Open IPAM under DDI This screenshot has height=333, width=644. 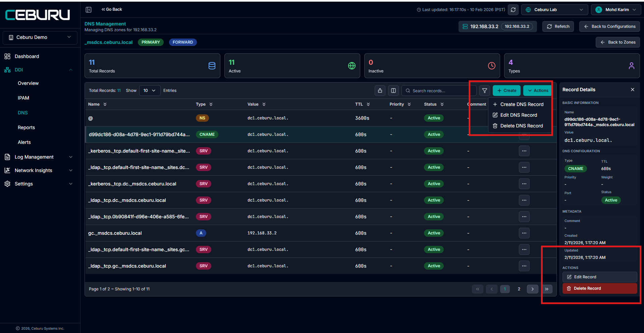tap(23, 98)
